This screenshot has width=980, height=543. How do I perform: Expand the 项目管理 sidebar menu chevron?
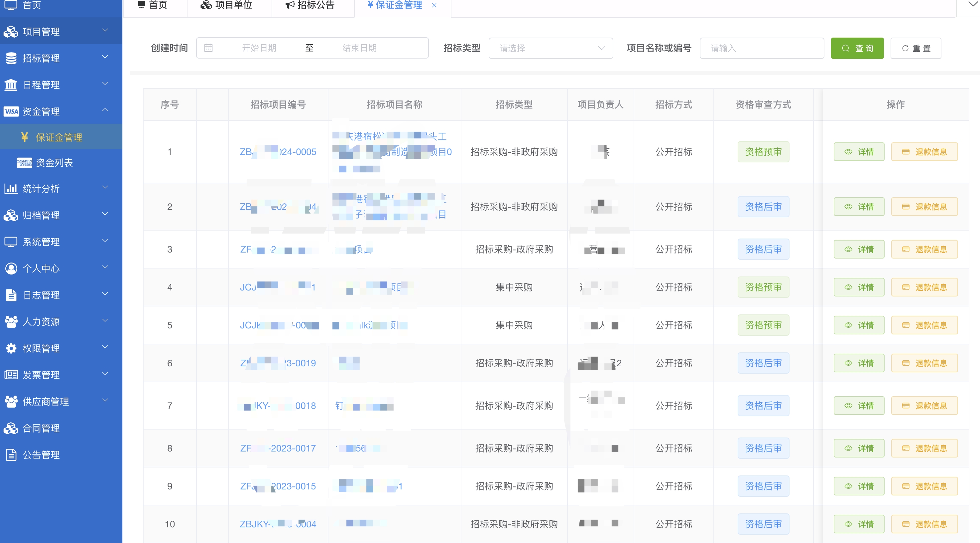click(x=105, y=30)
